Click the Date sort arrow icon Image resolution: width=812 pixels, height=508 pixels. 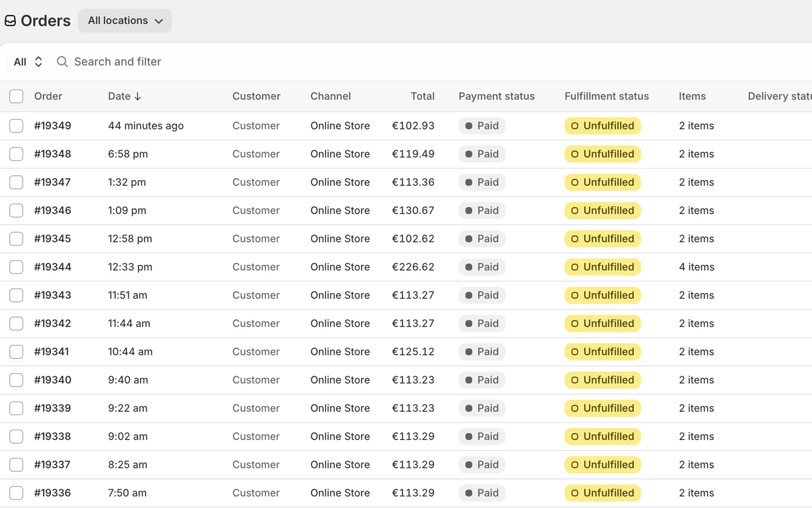[x=137, y=96]
